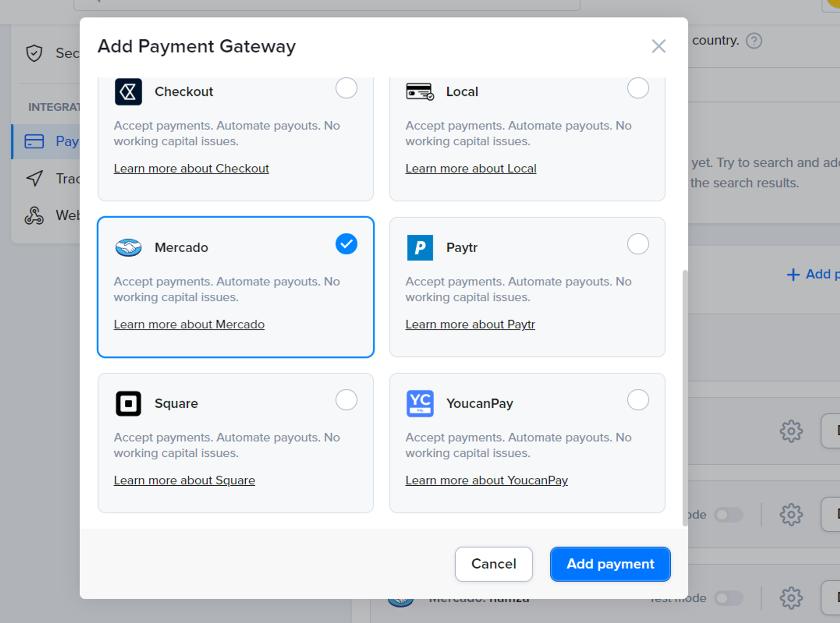Click the YoucanPay card title text
This screenshot has width=840, height=623.
coord(480,403)
